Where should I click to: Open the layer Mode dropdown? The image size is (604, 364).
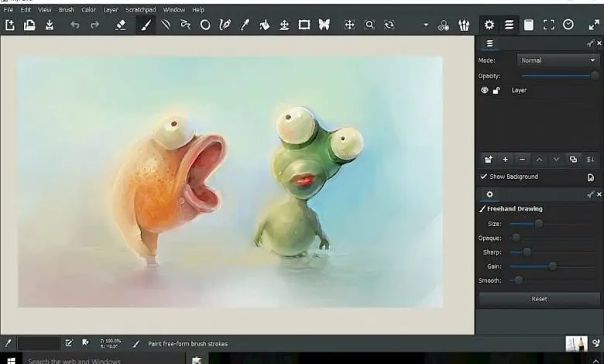(x=558, y=60)
